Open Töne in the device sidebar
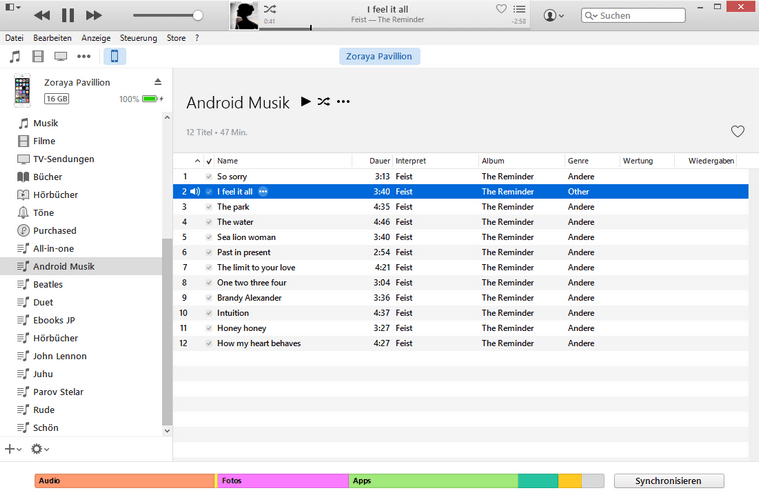Image resolution: width=759 pixels, height=500 pixels. 43,212
